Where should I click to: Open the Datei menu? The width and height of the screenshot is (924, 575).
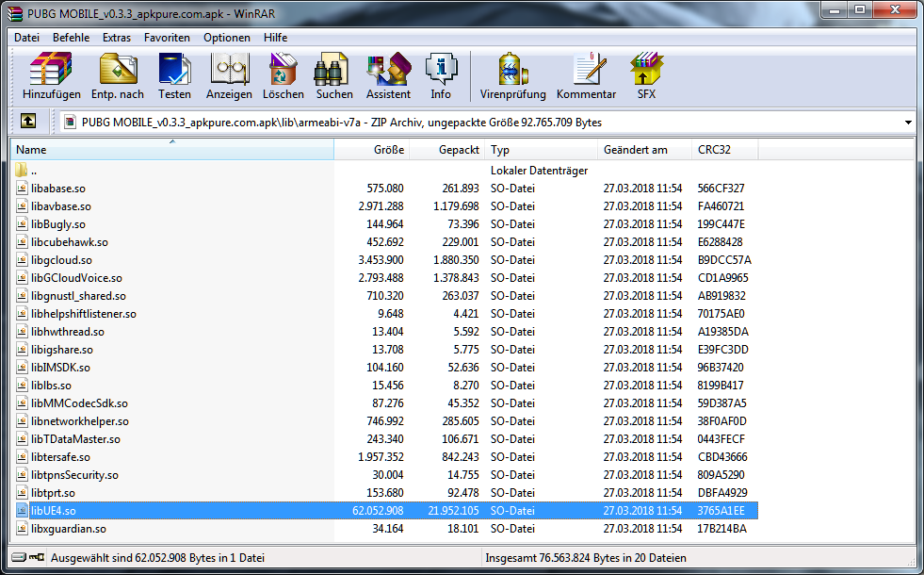26,37
